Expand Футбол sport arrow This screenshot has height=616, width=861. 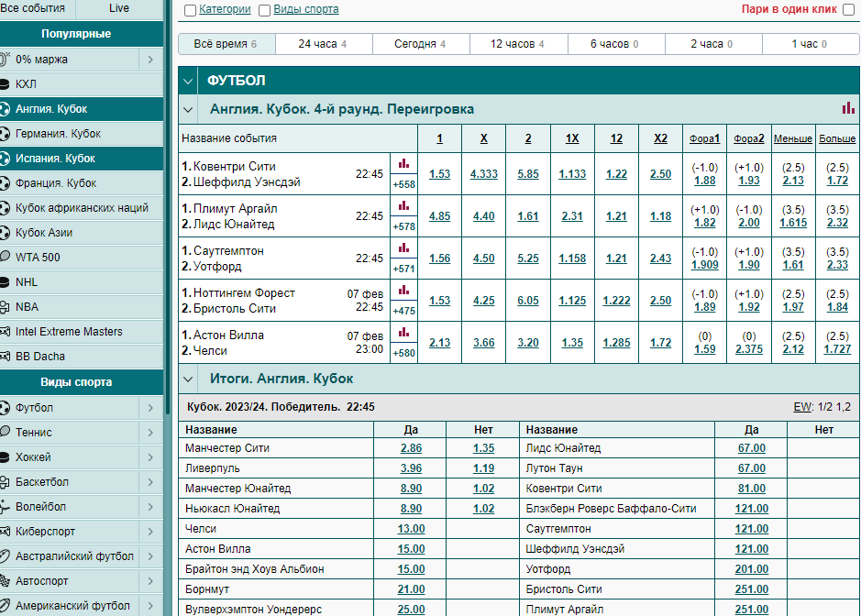point(150,408)
